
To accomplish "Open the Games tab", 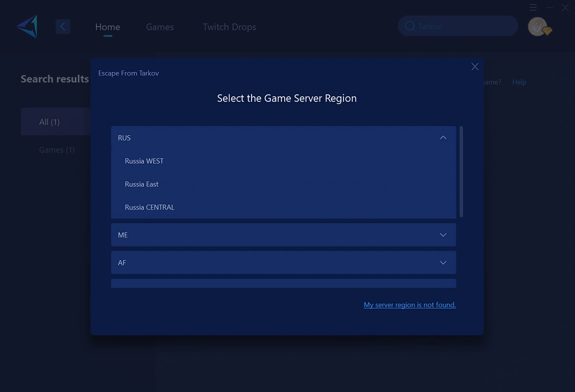I will tap(160, 27).
